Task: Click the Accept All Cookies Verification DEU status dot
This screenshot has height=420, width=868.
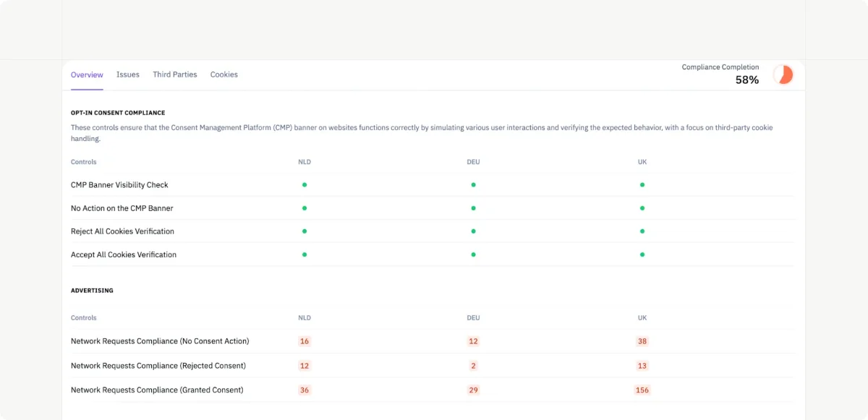Action: [x=473, y=254]
